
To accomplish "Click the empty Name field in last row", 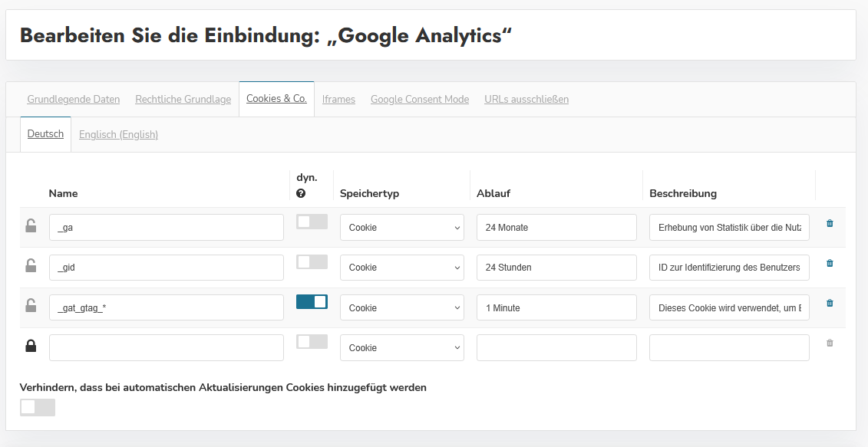I will (x=167, y=348).
